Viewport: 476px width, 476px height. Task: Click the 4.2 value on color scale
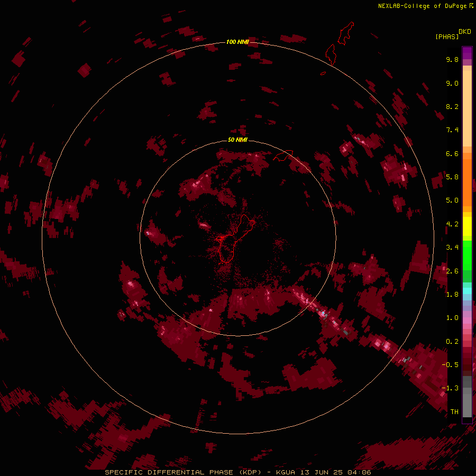pyautogui.click(x=452, y=224)
